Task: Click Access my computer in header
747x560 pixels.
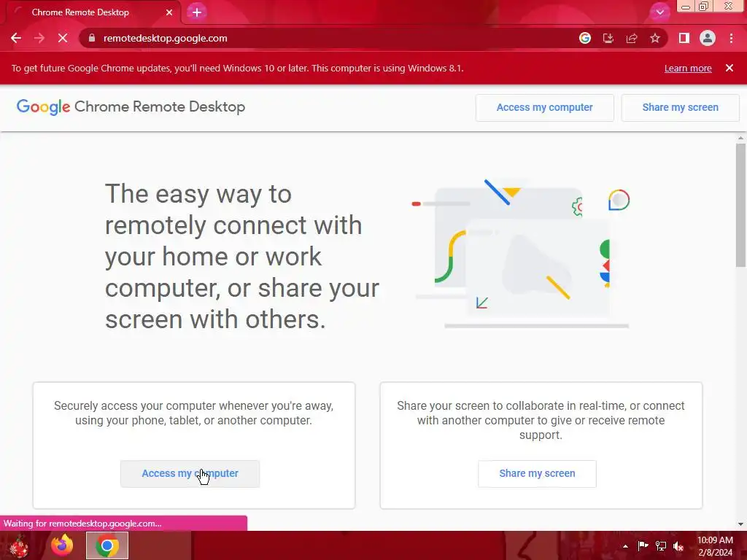Action: point(544,108)
